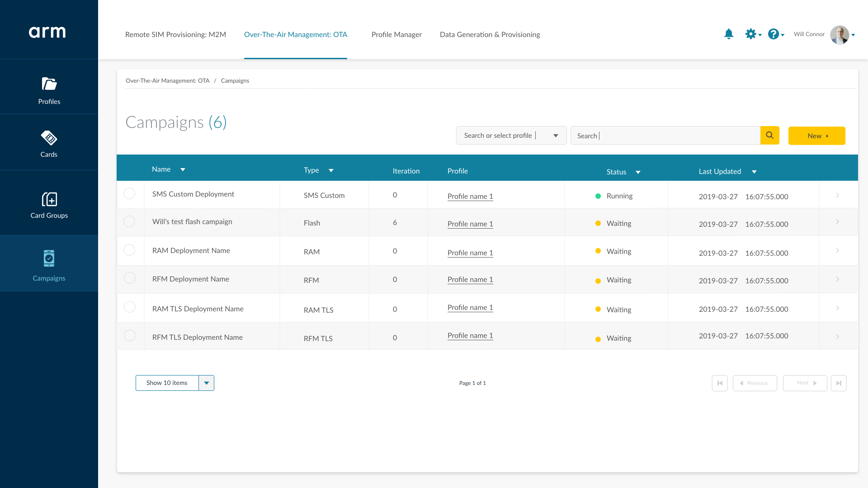The image size is (868, 488).
Task: Open the help question mark menu
Action: (x=776, y=34)
